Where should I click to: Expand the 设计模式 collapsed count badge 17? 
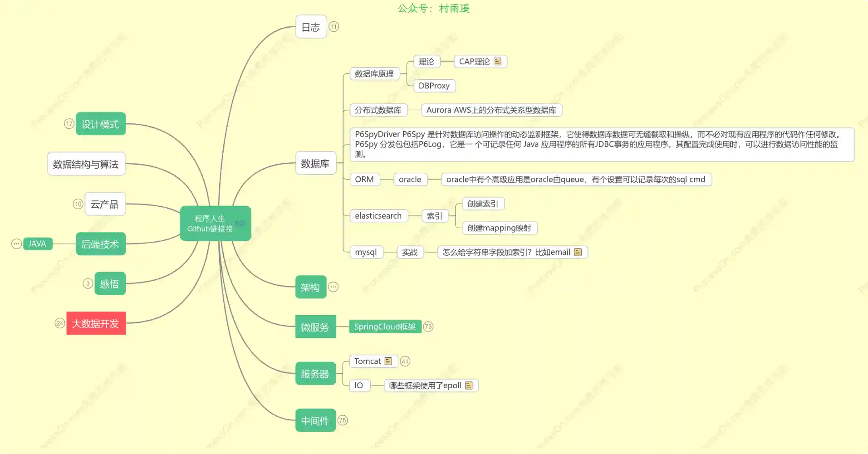pyautogui.click(x=69, y=124)
